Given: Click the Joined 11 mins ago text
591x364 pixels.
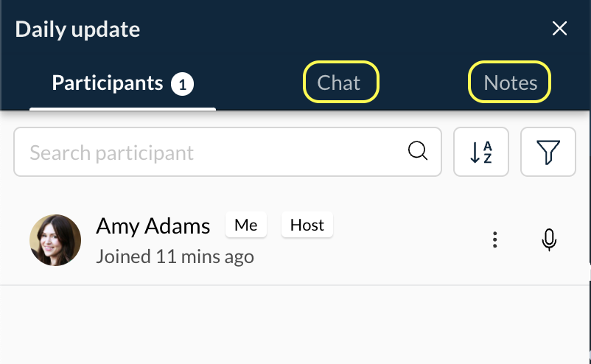Looking at the screenshot, I should coord(175,256).
